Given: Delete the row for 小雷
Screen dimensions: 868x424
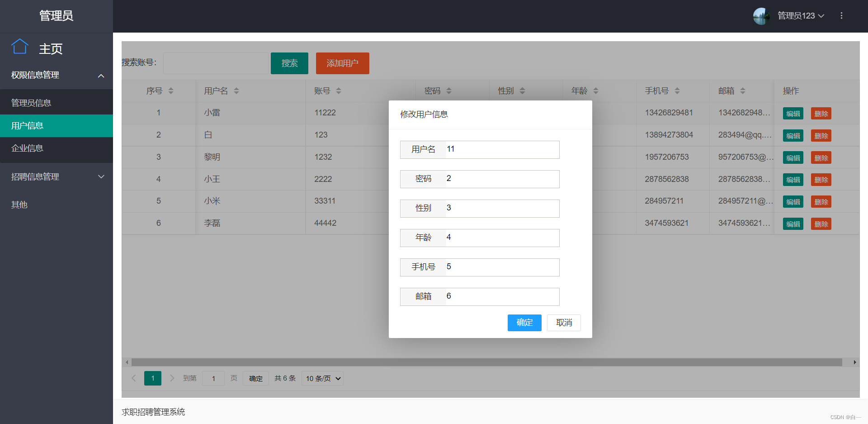Looking at the screenshot, I should coord(821,114).
